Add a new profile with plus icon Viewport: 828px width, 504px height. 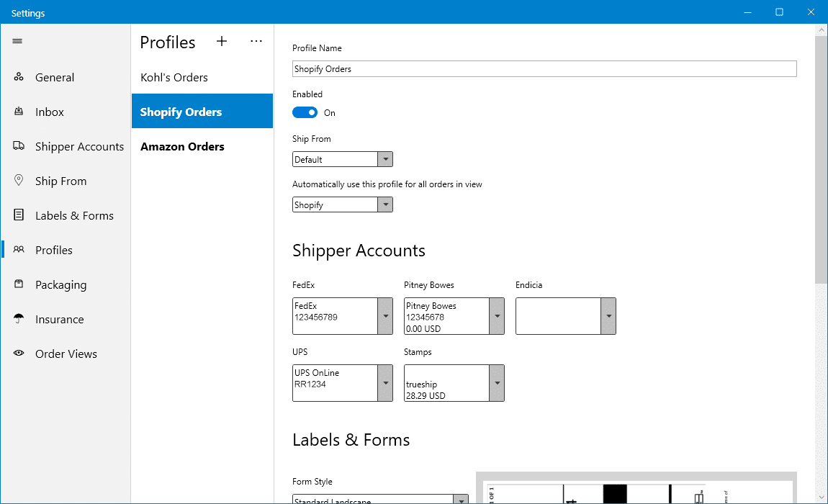coord(222,41)
